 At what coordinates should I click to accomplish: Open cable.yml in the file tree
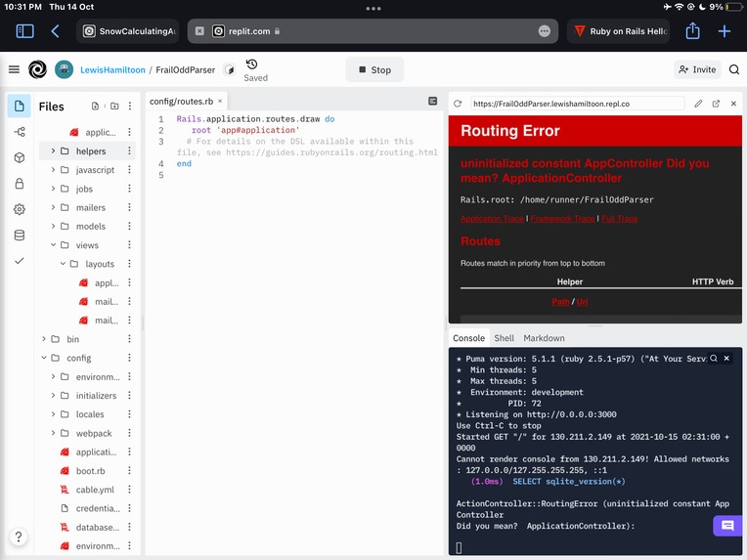tap(95, 490)
